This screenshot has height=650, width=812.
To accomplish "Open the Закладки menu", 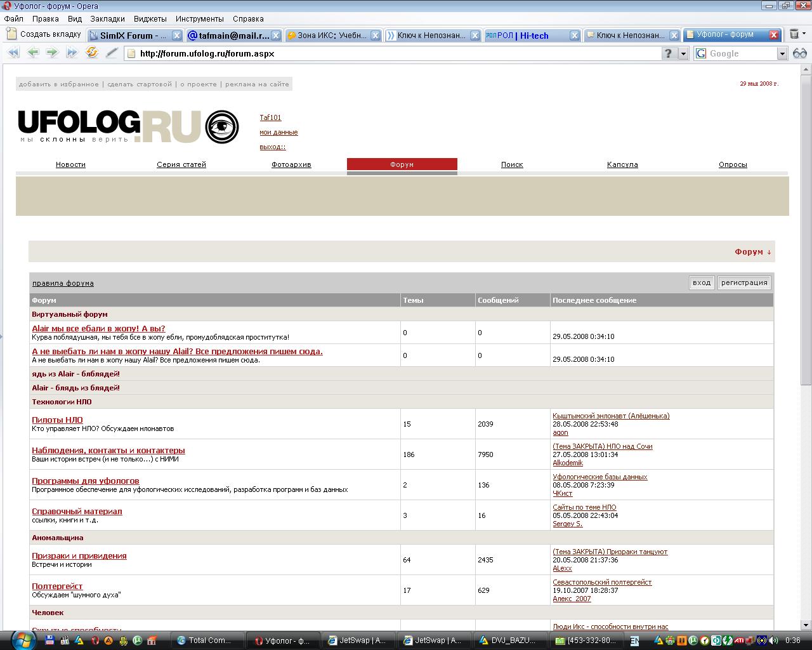I will (x=107, y=19).
